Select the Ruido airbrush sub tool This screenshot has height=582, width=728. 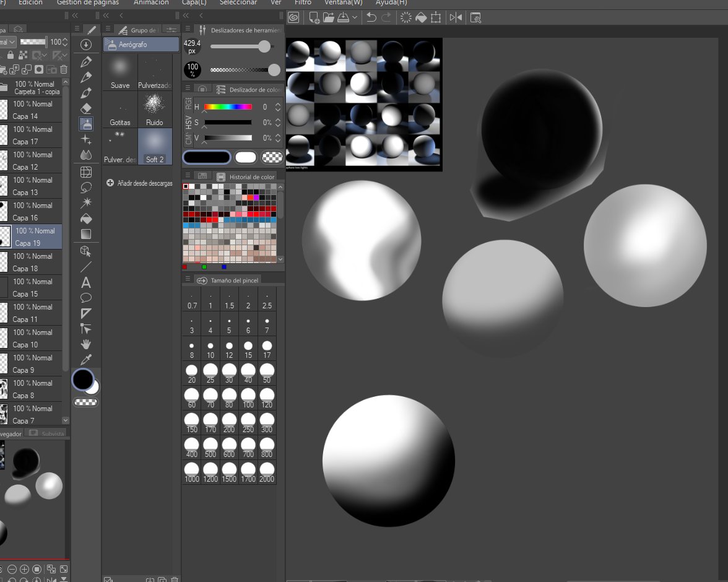tap(155, 110)
